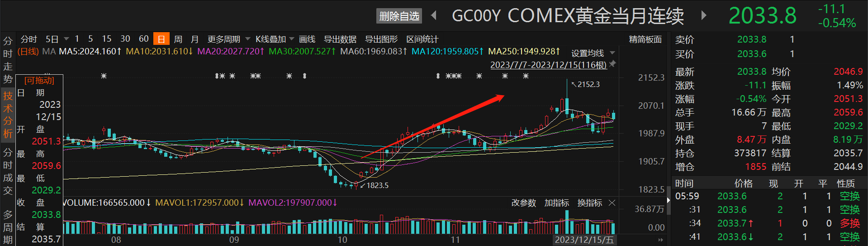The image size is (868, 246).
Task: Go to next contract with the right arrow
Action: (x=703, y=15)
